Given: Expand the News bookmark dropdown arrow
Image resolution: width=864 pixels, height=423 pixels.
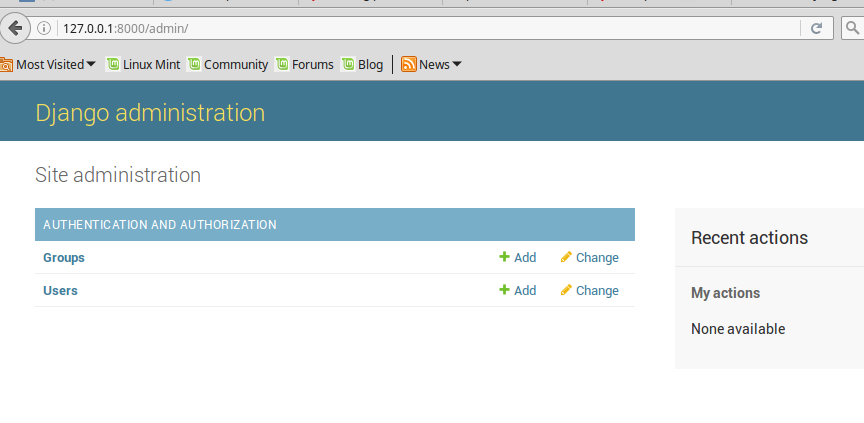Looking at the screenshot, I should [456, 64].
